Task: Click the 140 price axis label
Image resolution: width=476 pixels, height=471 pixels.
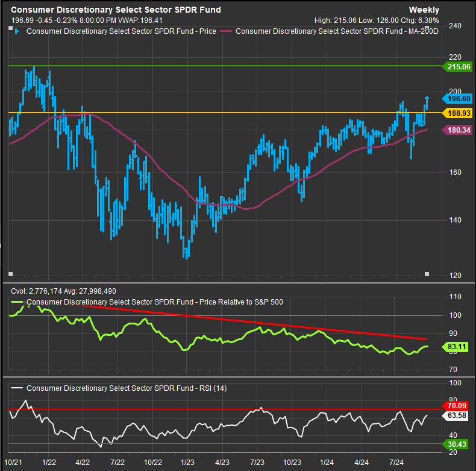Action: pos(455,220)
